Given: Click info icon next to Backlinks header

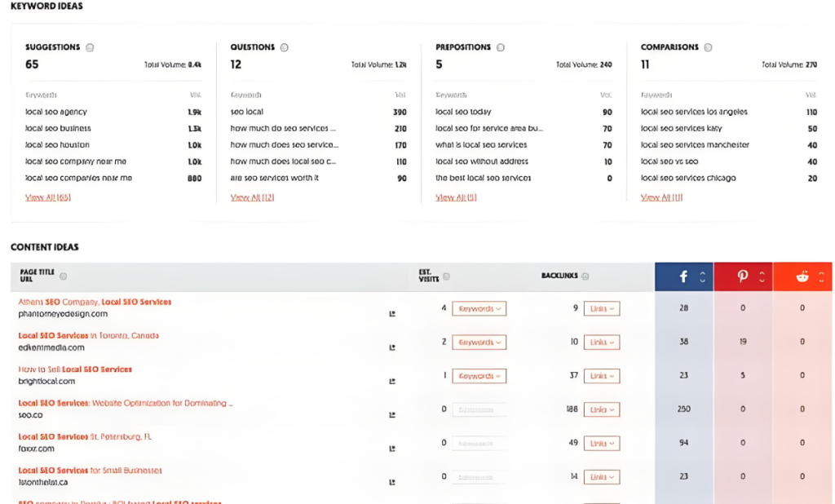Looking at the screenshot, I should tap(585, 276).
